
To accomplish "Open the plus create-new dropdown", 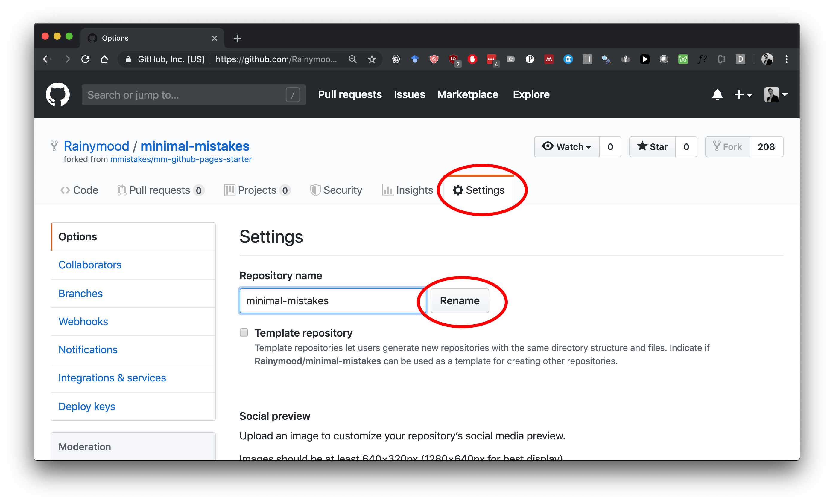I will coord(742,95).
